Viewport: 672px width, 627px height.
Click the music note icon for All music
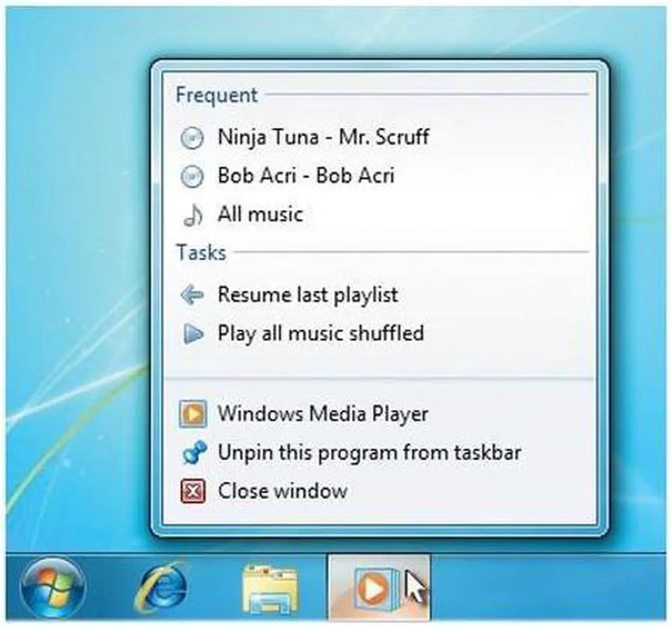click(192, 215)
